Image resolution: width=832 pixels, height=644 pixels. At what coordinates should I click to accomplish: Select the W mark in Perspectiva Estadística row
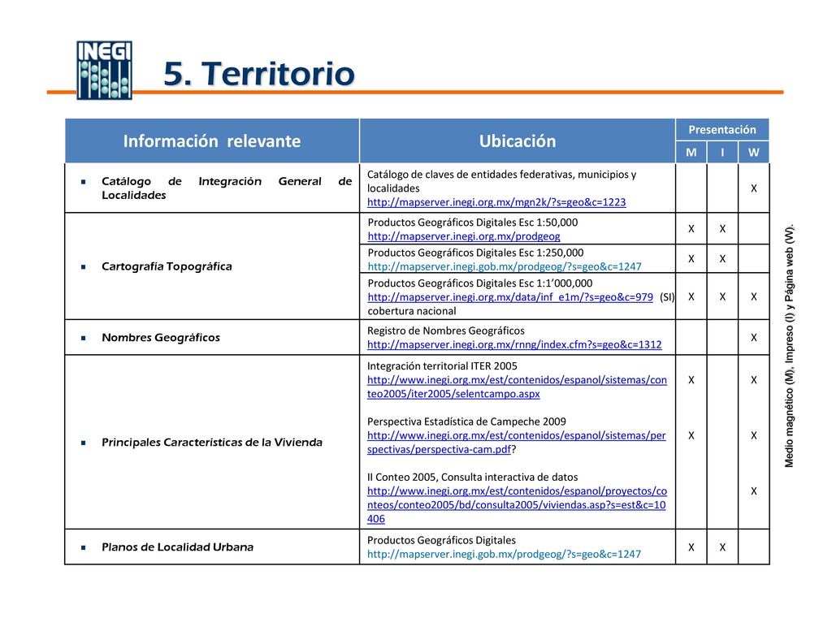coord(753,435)
